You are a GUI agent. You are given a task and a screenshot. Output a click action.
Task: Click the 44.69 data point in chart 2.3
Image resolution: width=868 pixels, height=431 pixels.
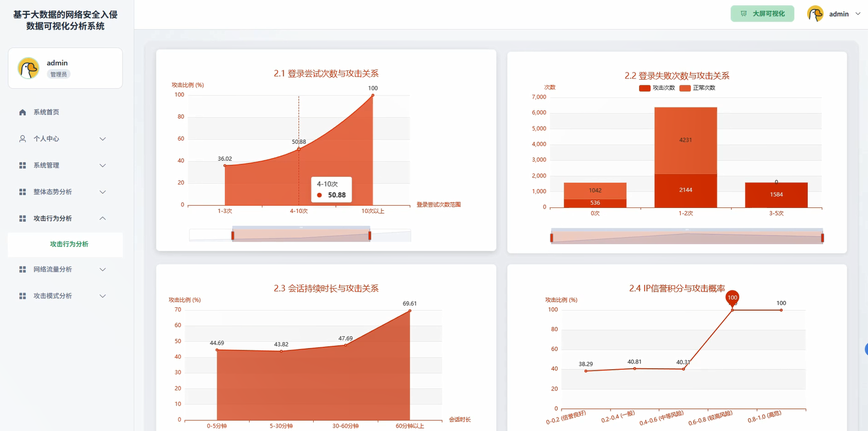coord(217,350)
